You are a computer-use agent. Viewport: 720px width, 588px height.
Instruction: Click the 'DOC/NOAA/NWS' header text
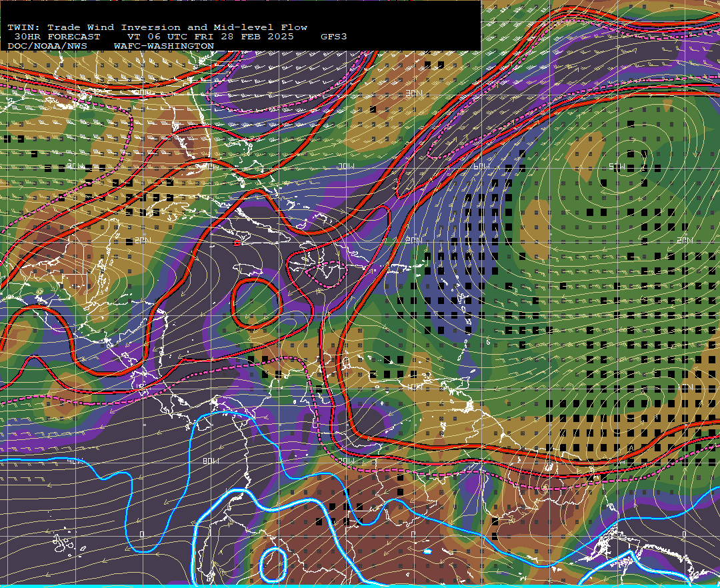tap(47, 47)
